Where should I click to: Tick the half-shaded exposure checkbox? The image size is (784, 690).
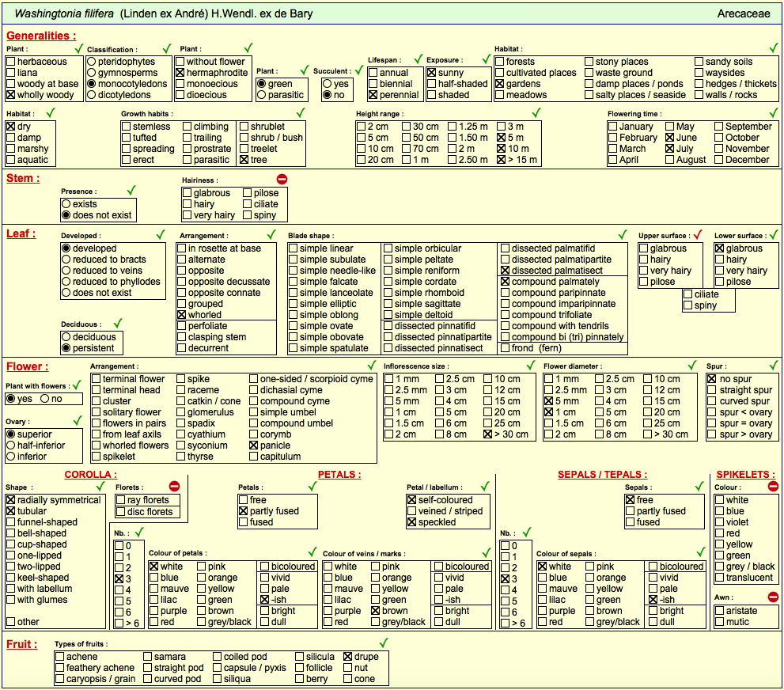coord(431,84)
